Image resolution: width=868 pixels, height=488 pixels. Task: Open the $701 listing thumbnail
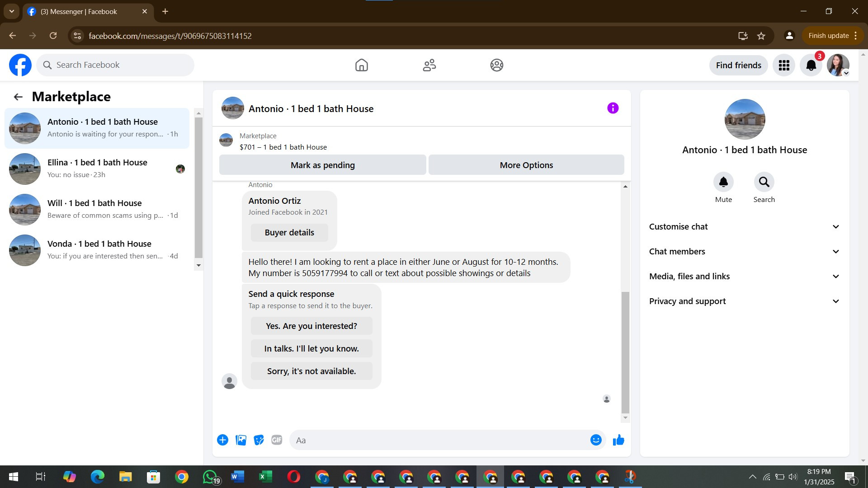click(226, 140)
